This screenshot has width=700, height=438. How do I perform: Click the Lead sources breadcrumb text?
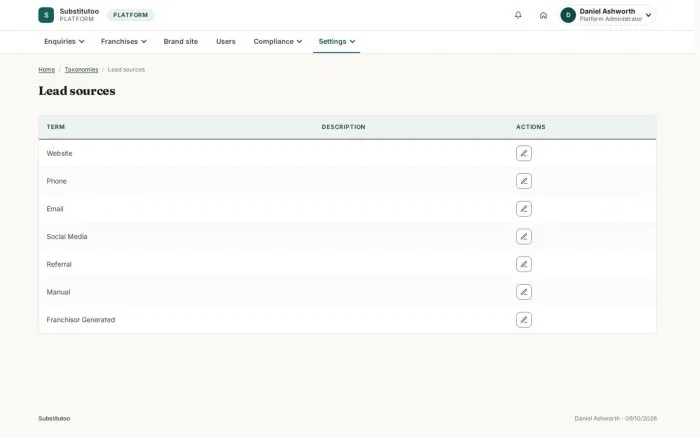click(126, 70)
